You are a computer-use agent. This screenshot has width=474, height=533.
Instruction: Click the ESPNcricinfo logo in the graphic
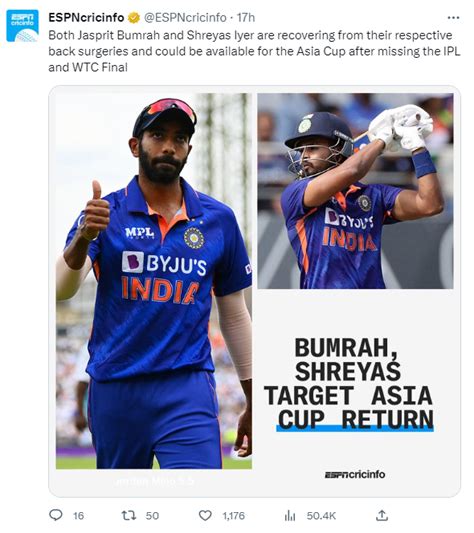[x=355, y=475]
